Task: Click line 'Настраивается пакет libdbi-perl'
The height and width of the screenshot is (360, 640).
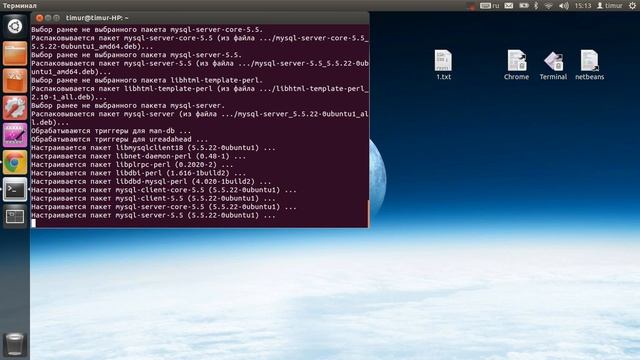Action: coord(138,173)
